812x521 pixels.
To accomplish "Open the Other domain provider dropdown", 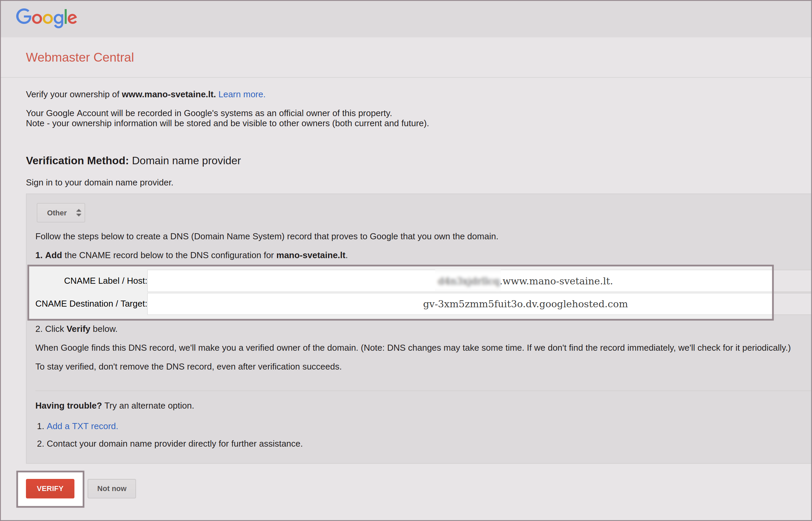I will 61,213.
